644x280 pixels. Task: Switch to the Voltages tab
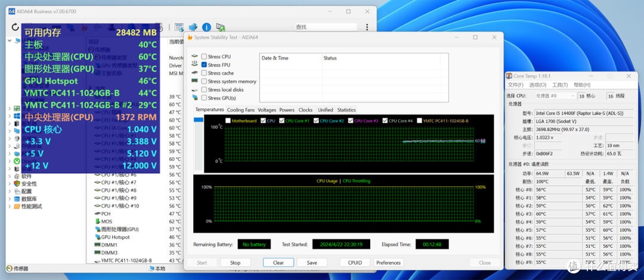[267, 110]
